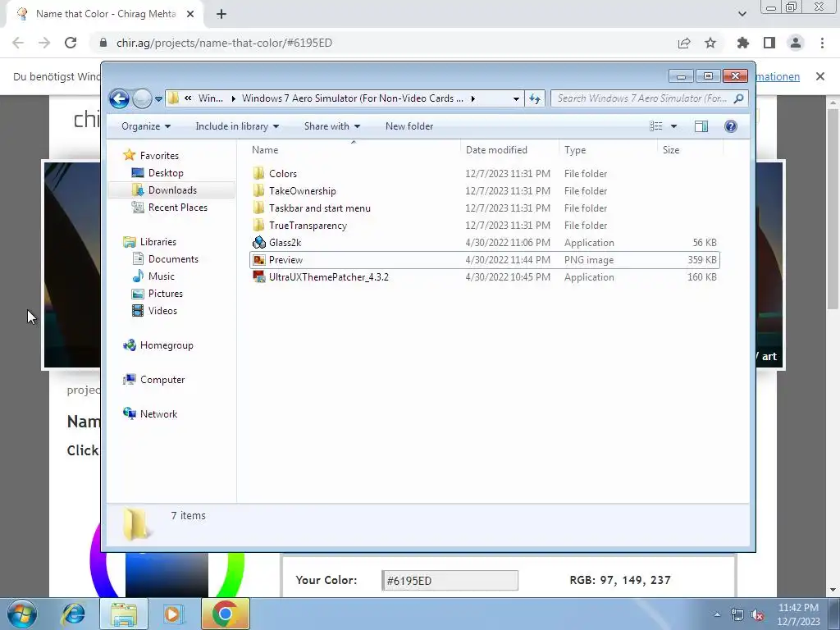
Task: Click the muted volume tray icon
Action: click(x=757, y=615)
